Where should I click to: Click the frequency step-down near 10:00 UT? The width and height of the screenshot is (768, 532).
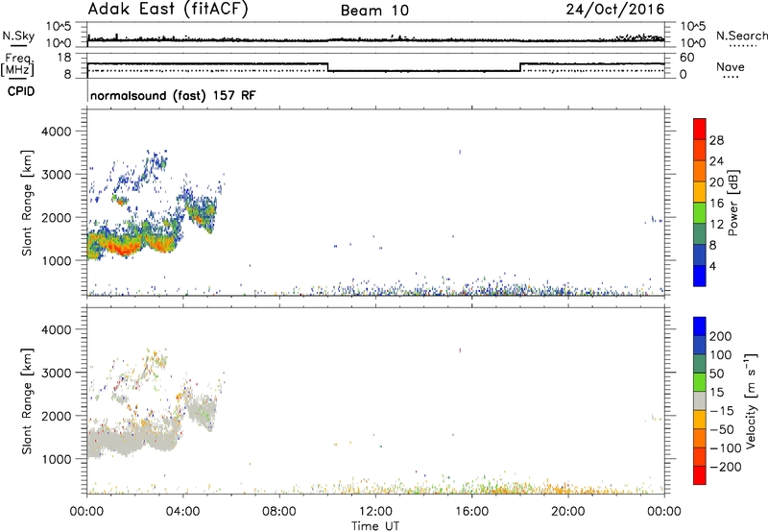pos(327,67)
